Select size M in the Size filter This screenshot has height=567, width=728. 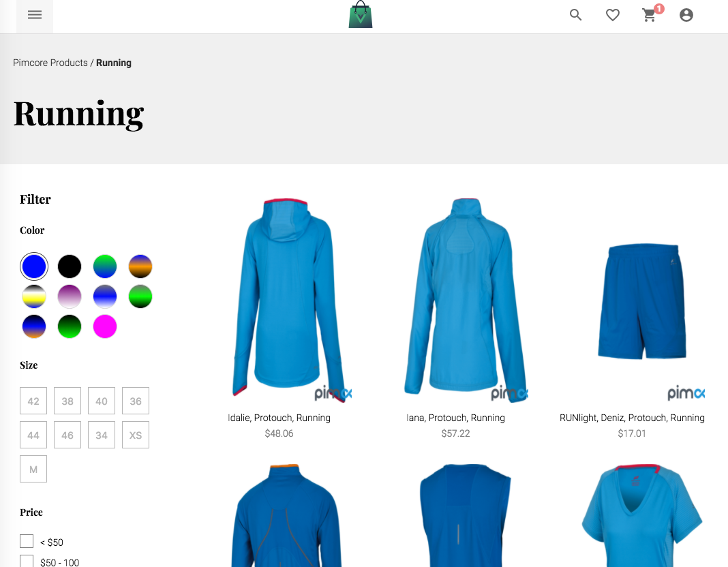pos(33,469)
